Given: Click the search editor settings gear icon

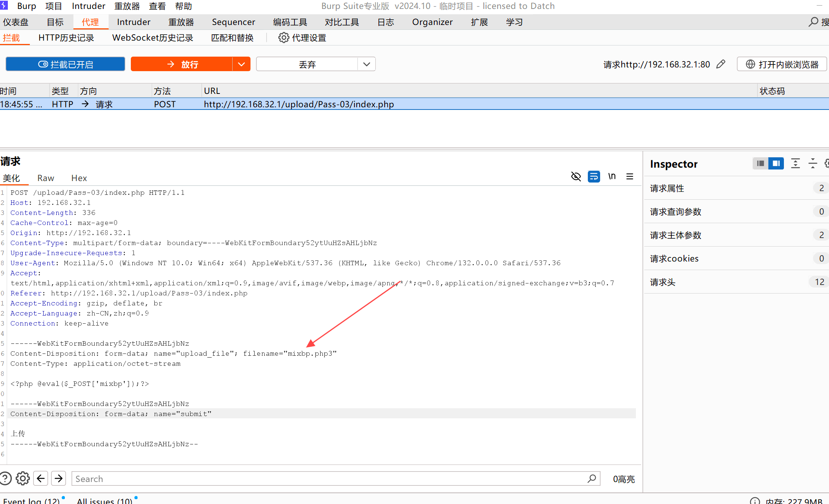Looking at the screenshot, I should (x=23, y=478).
